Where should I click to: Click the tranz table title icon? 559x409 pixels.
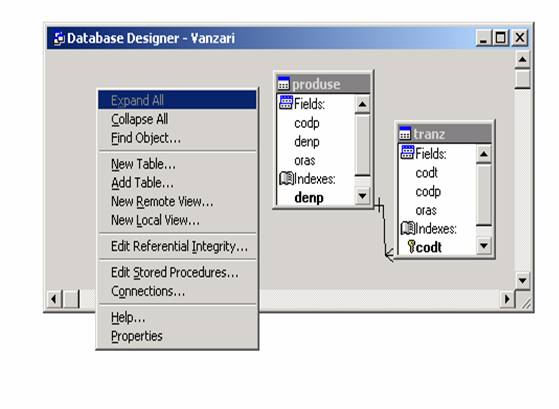tap(405, 133)
